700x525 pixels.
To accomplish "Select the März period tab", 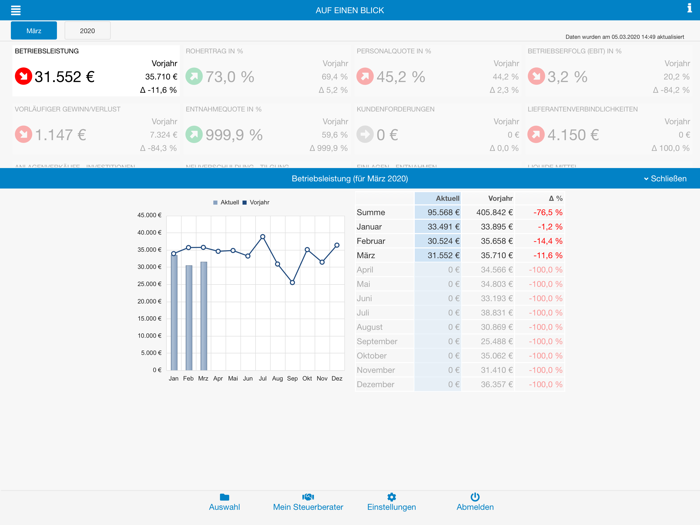I will point(33,31).
